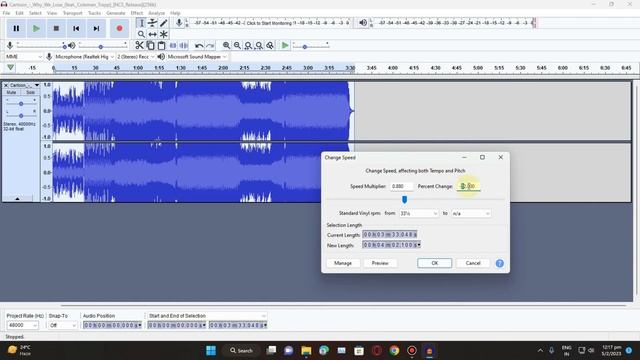
Task: Open File Explorer from the taskbar
Action: (306, 351)
